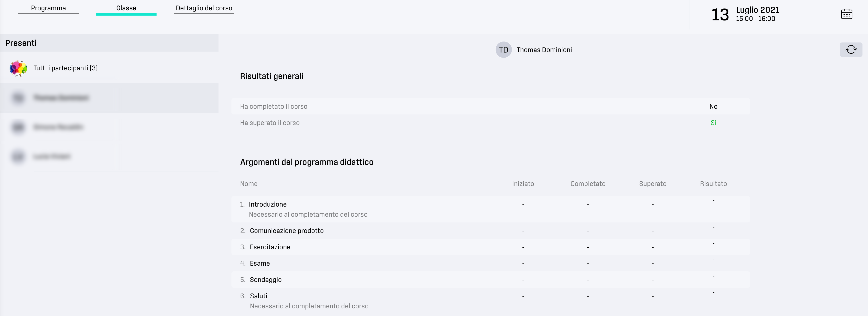868x316 pixels.
Task: Click the blurred avatar of the selected participant
Action: [x=18, y=98]
